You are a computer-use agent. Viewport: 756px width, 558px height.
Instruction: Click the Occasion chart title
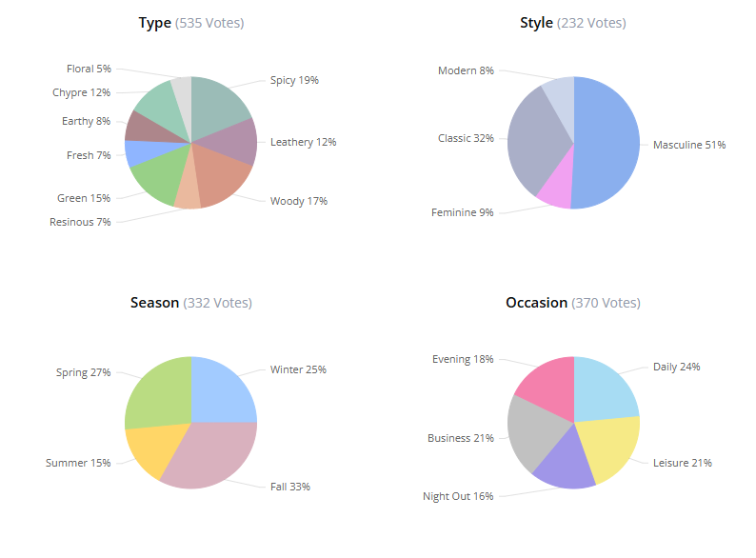(536, 303)
